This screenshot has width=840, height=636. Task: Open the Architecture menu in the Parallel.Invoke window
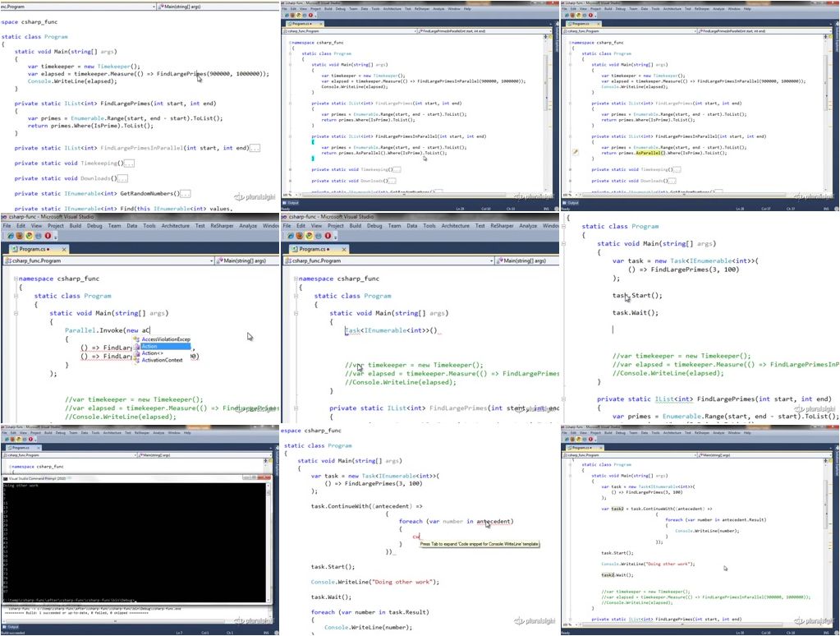pyautogui.click(x=175, y=225)
